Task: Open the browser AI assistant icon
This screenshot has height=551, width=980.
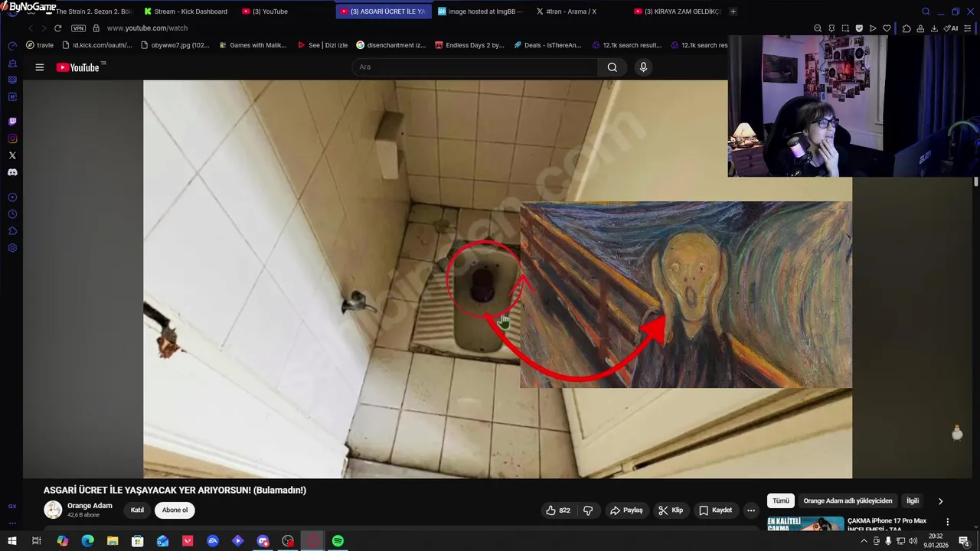Action: point(951,28)
